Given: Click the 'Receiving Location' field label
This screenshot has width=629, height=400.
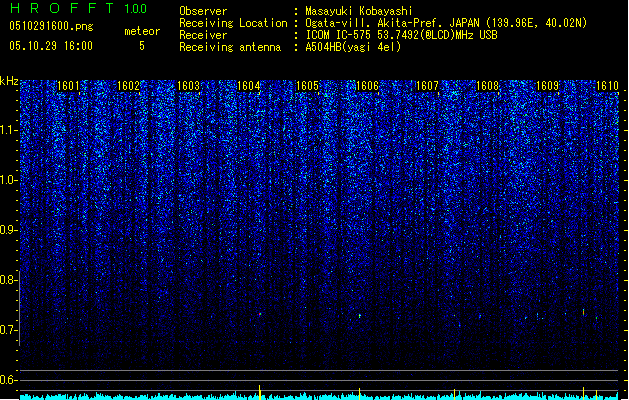Looking at the screenshot, I should click(x=233, y=23).
